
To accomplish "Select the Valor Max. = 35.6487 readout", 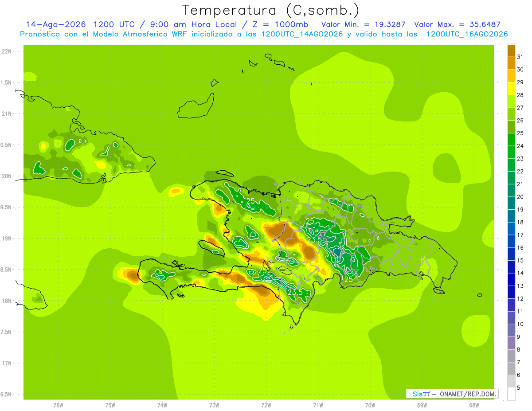I will [x=457, y=24].
